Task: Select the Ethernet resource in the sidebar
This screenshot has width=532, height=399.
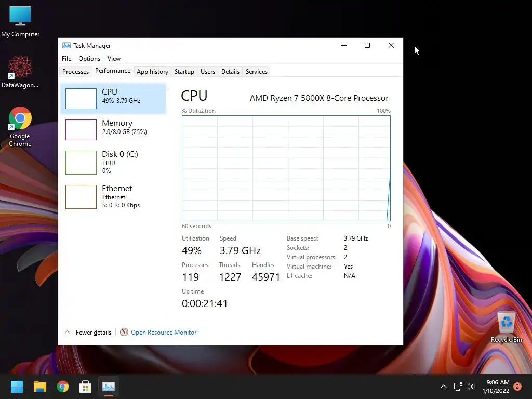Action: pyautogui.click(x=113, y=196)
